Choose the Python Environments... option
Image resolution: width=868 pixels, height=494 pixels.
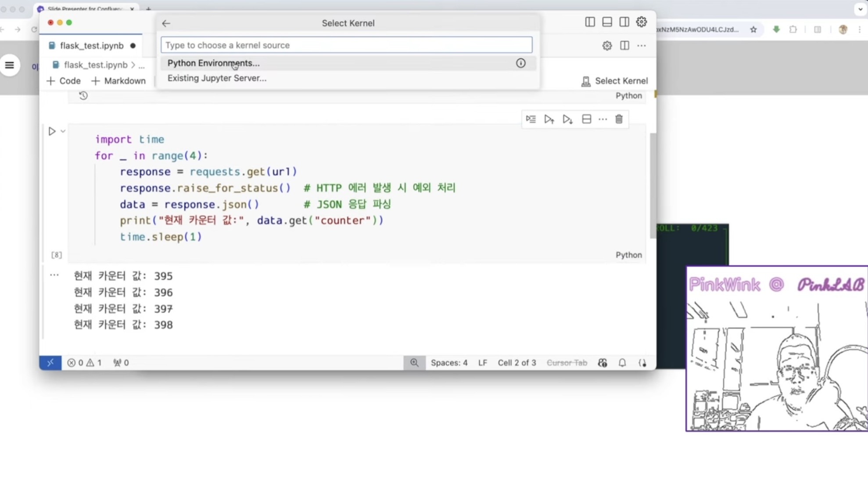pos(213,63)
